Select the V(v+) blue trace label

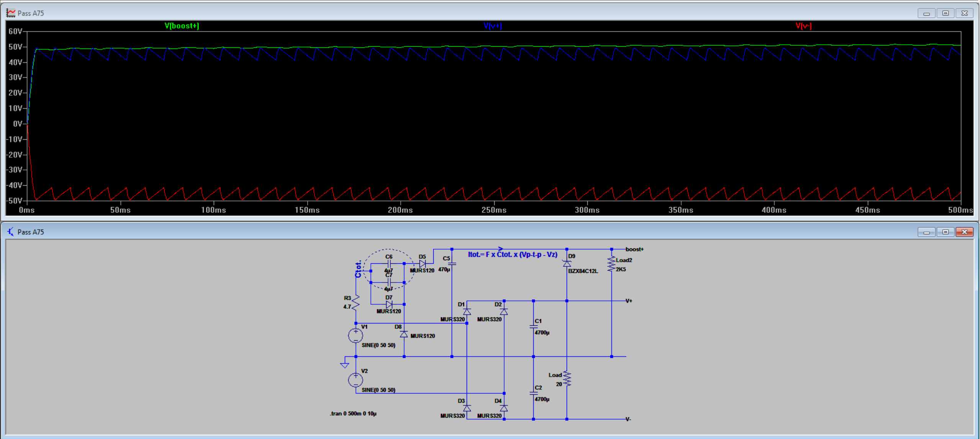[493, 26]
